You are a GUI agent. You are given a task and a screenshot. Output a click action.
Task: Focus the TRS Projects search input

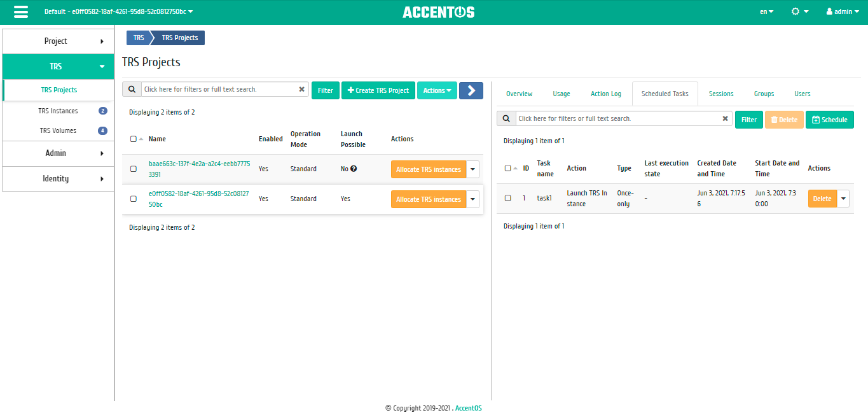[x=219, y=90]
